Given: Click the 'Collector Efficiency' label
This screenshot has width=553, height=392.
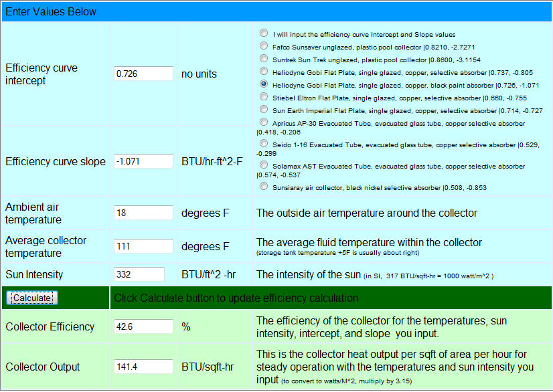Looking at the screenshot, I should pos(50,327).
